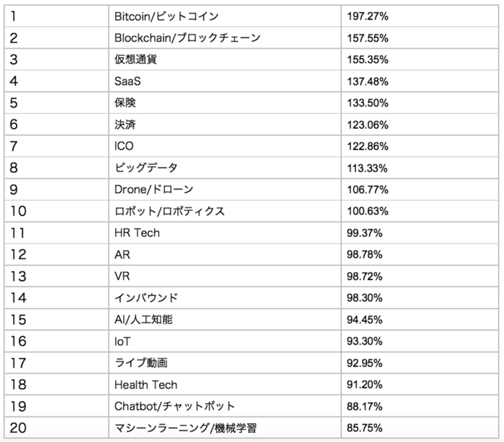Click the IoT cell
Viewport: 504px width, 442px height.
[122, 341]
